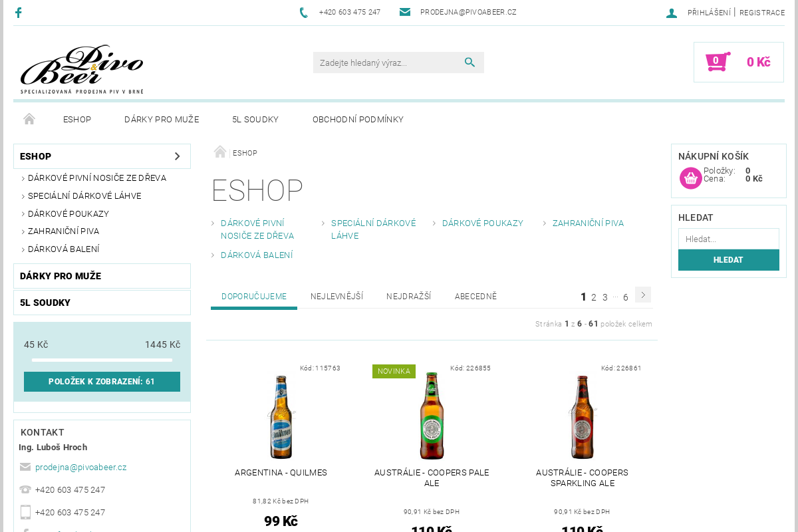Open 5L soudky in top navigation
Viewport: 798px width, 532px height.
coord(255,120)
